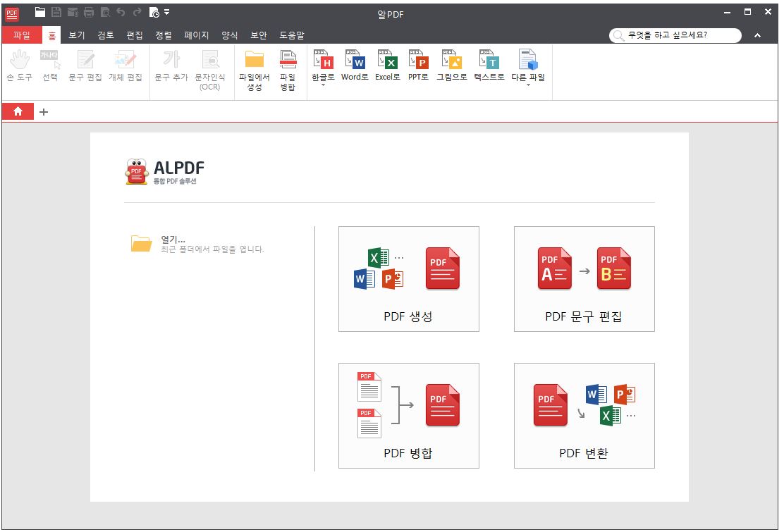
Task: Open the PDF 병합 tile
Action: click(408, 416)
